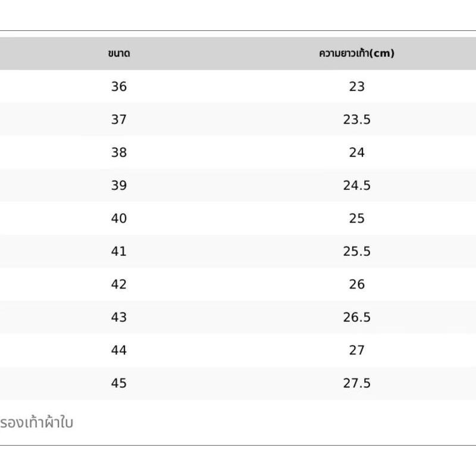Select size 45 cell
Viewport: 476px width, 476px height.
click(x=119, y=383)
